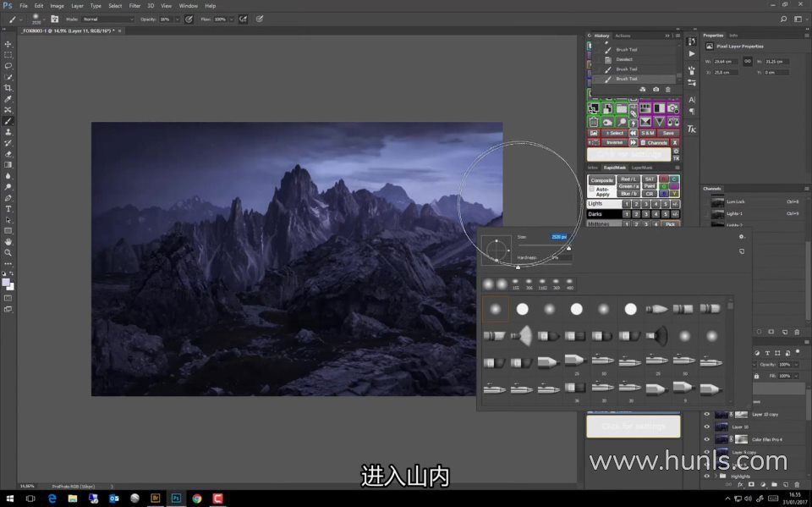Click the brush Size input field
This screenshot has width=812, height=507.
coord(558,237)
